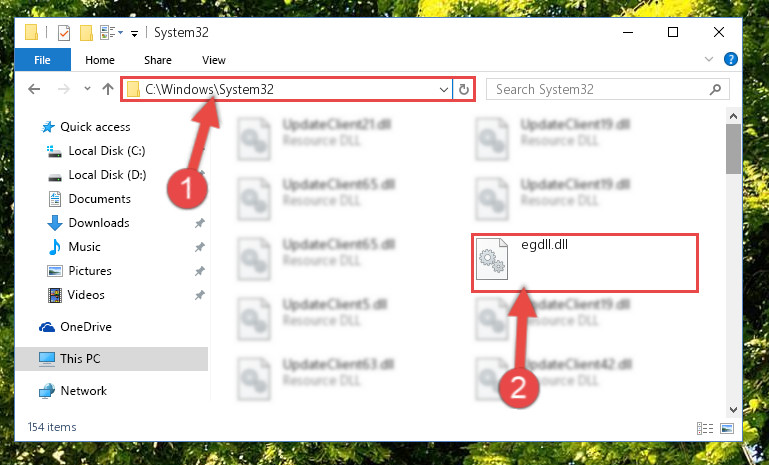Unpin Downloads from Quick access
The height and width of the screenshot is (465, 769).
pos(199,223)
